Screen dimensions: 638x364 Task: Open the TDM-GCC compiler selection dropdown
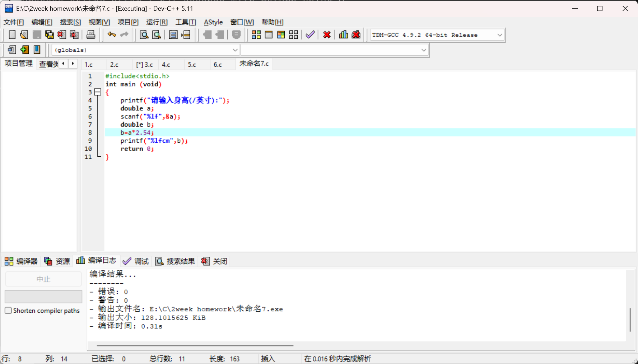tap(500, 35)
